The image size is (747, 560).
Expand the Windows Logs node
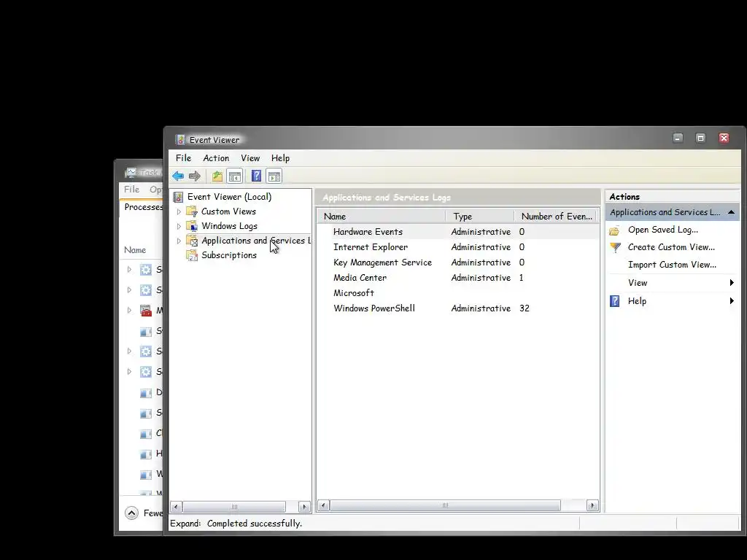click(x=179, y=226)
